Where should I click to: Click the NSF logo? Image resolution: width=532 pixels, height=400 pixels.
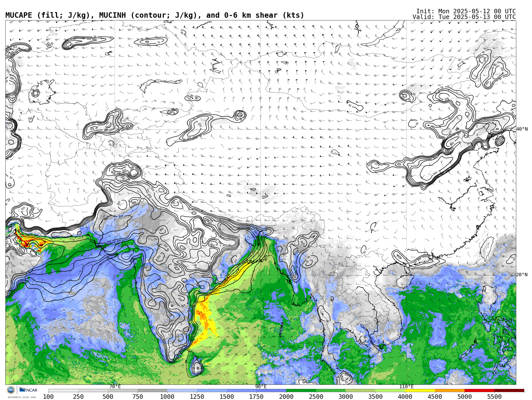(x=11, y=390)
